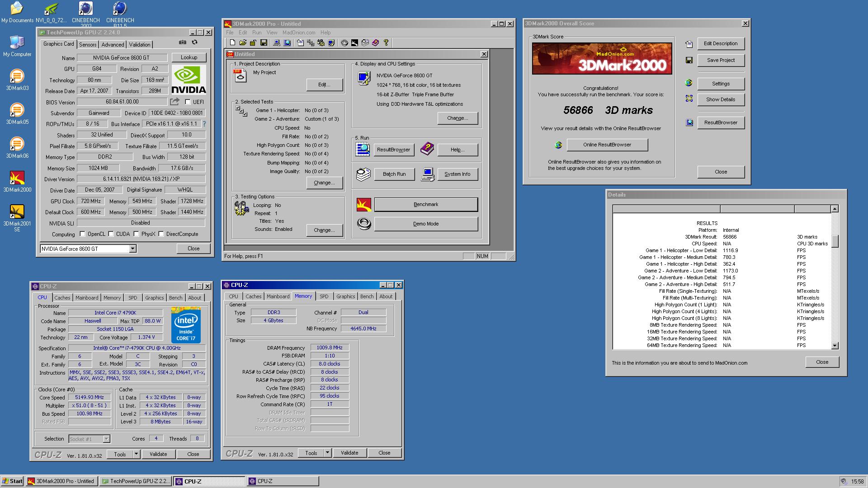This screenshot has height=488, width=868.
Task: Open SPD tab in right CPU-Z window
Action: 324,296
